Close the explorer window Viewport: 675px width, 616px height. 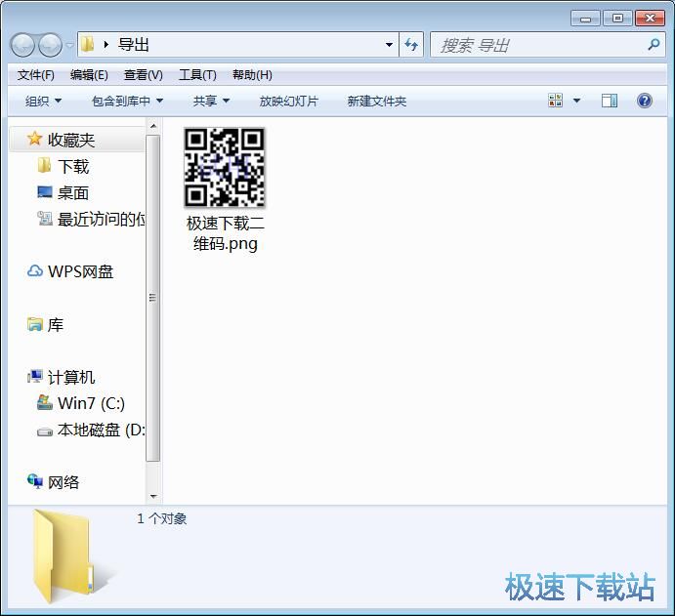pyautogui.click(x=650, y=19)
